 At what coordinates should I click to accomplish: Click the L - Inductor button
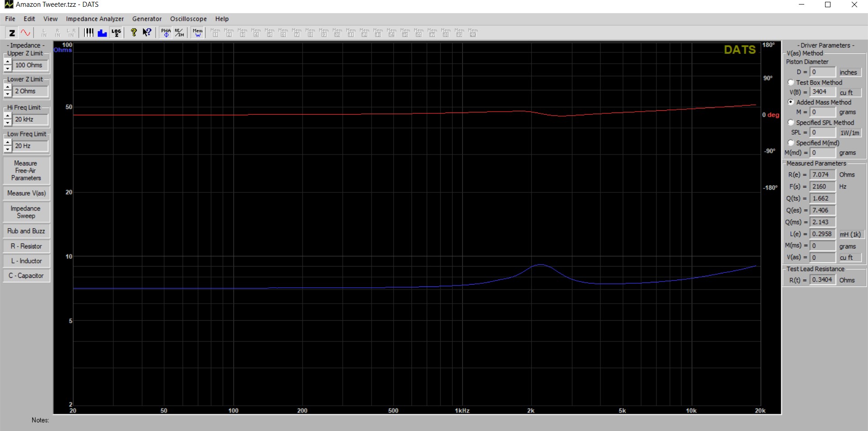[26, 261]
